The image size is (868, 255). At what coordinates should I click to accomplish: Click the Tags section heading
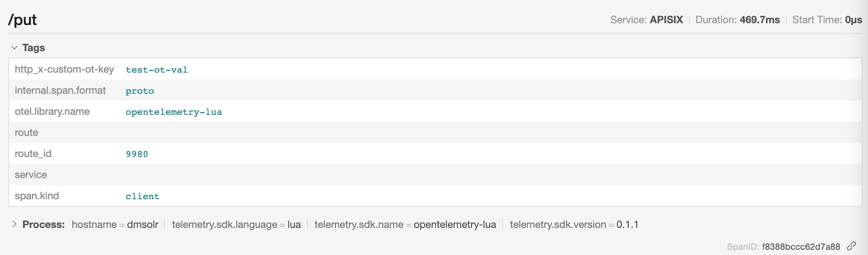pyautogui.click(x=34, y=48)
